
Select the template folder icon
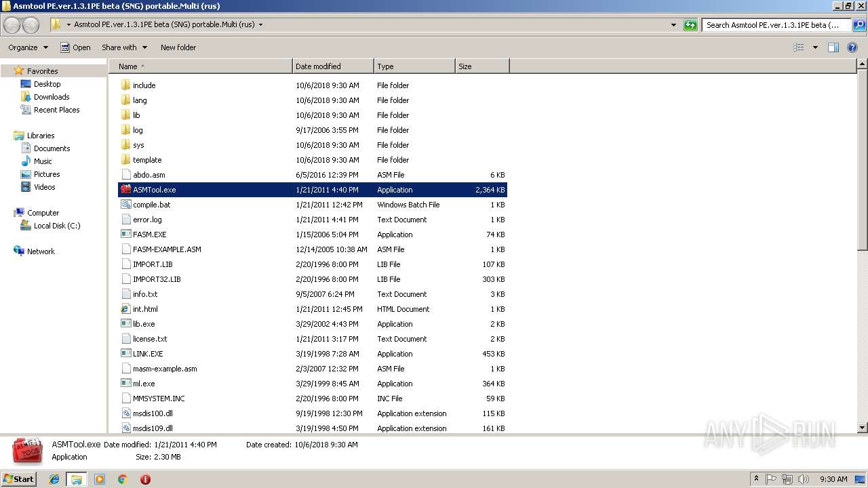[x=125, y=160]
